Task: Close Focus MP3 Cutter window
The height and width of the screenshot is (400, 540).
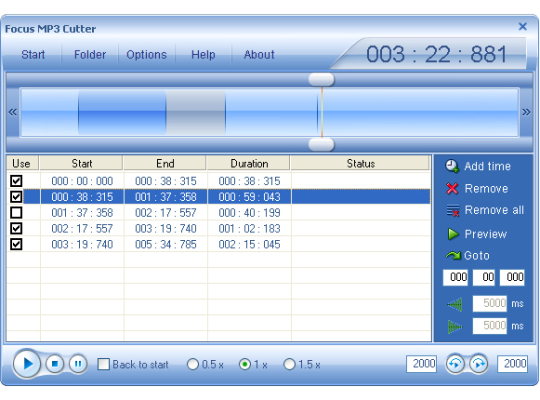Action: [x=522, y=27]
